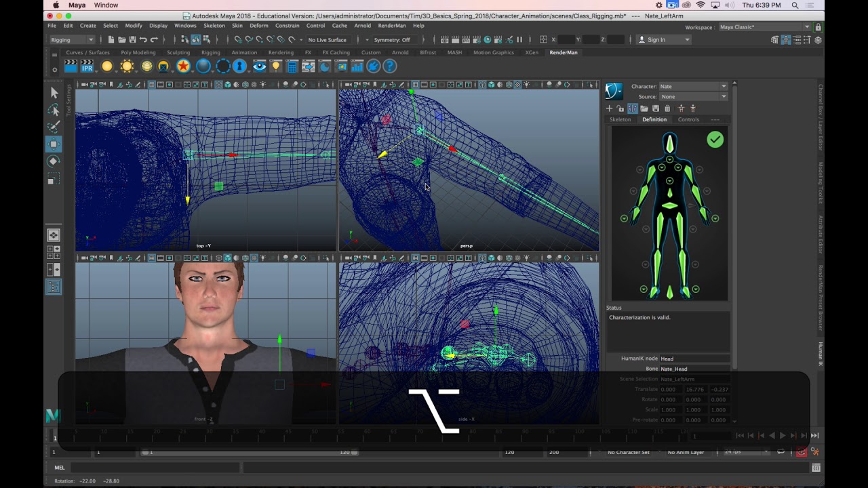This screenshot has height=488, width=868.
Task: Click the open scene folder icon
Action: (x=122, y=39)
